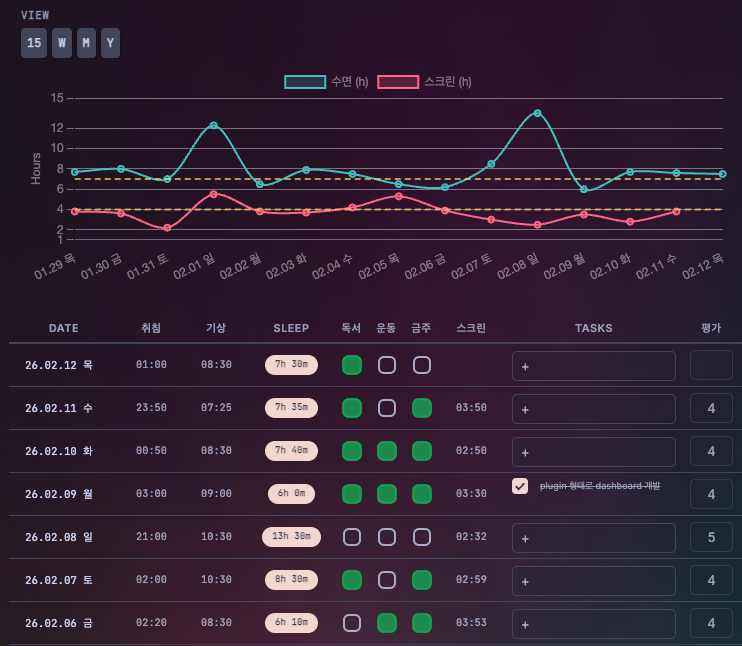Edit the 평가 rating for 26.02.11
Screen dimensions: 742x646
coord(711,408)
